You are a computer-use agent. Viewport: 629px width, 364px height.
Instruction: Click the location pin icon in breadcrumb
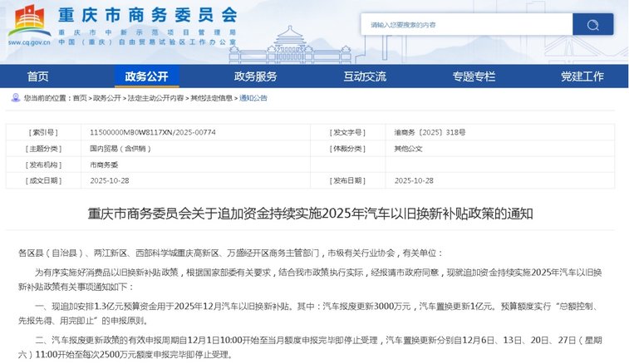(x=16, y=98)
